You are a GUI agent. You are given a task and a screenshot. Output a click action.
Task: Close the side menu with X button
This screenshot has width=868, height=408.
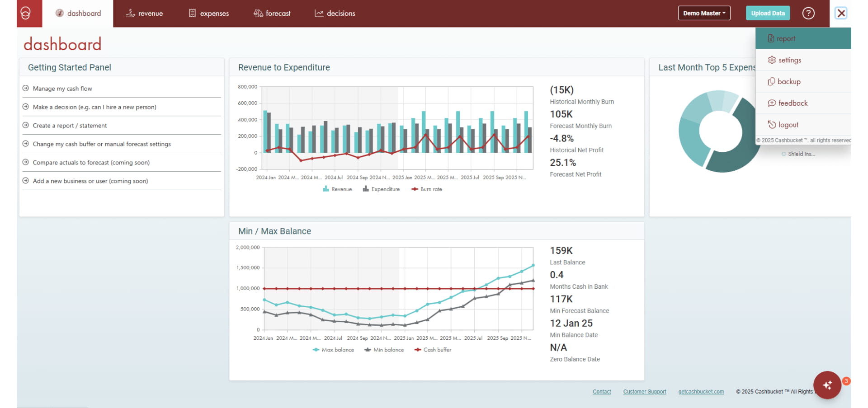841,13
